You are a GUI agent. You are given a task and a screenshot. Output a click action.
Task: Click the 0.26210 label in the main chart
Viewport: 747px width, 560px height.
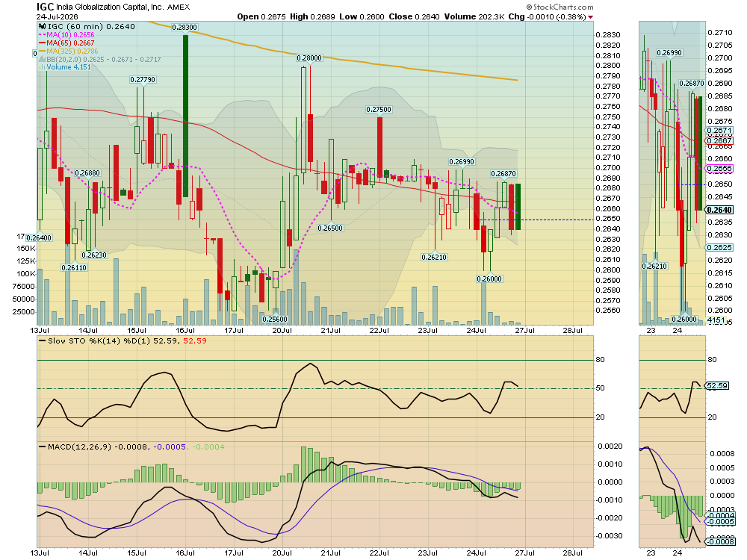point(434,257)
